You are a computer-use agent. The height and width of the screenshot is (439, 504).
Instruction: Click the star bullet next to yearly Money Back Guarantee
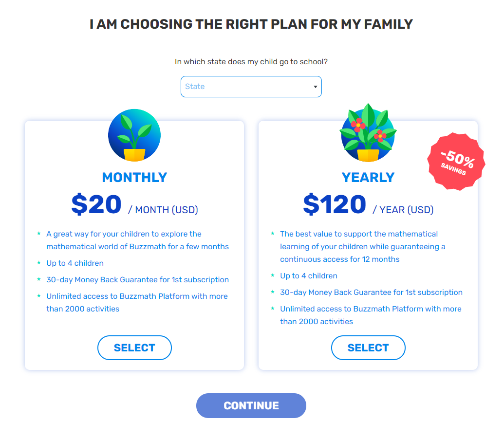(x=273, y=292)
